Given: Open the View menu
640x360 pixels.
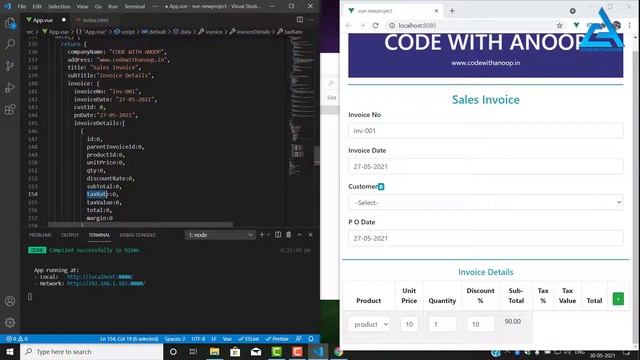Looking at the screenshot, I should 82,7.
